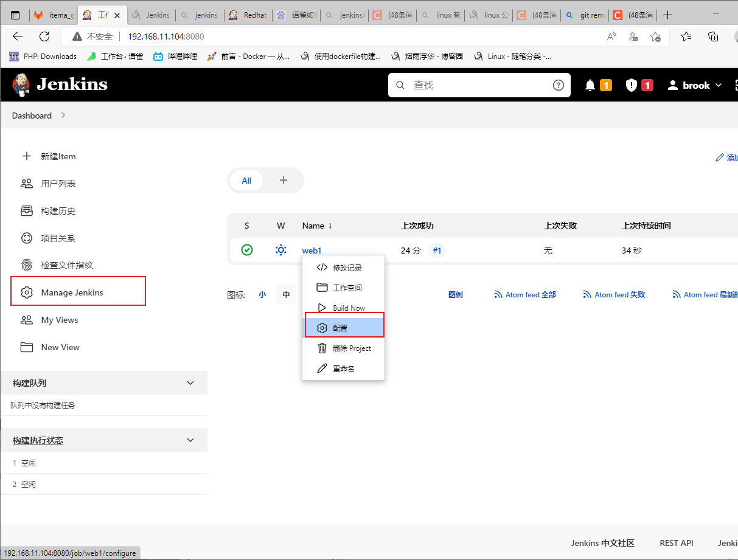
Task: Set icon size to 中
Action: tap(286, 294)
